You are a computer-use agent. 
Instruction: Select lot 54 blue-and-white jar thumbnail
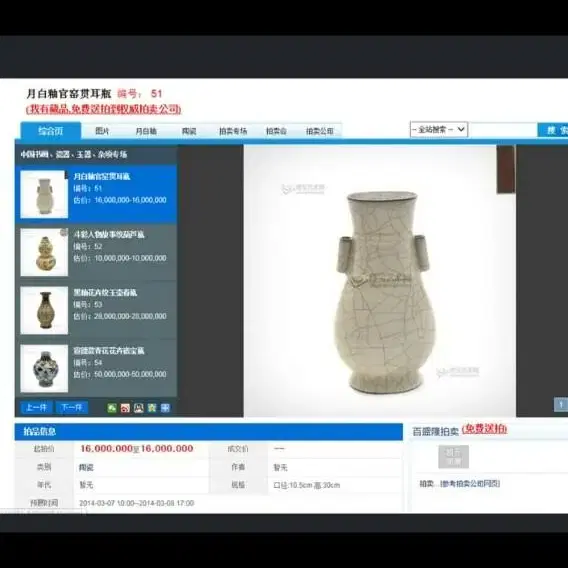point(44,368)
